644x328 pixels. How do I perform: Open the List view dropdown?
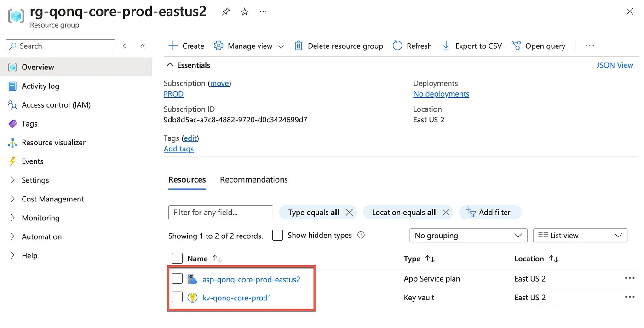point(580,236)
